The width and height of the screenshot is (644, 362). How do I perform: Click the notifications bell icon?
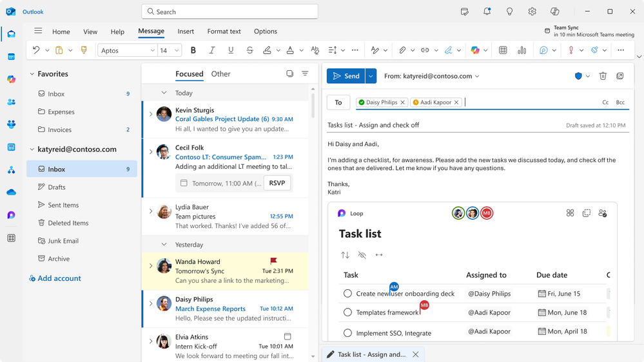pos(487,12)
